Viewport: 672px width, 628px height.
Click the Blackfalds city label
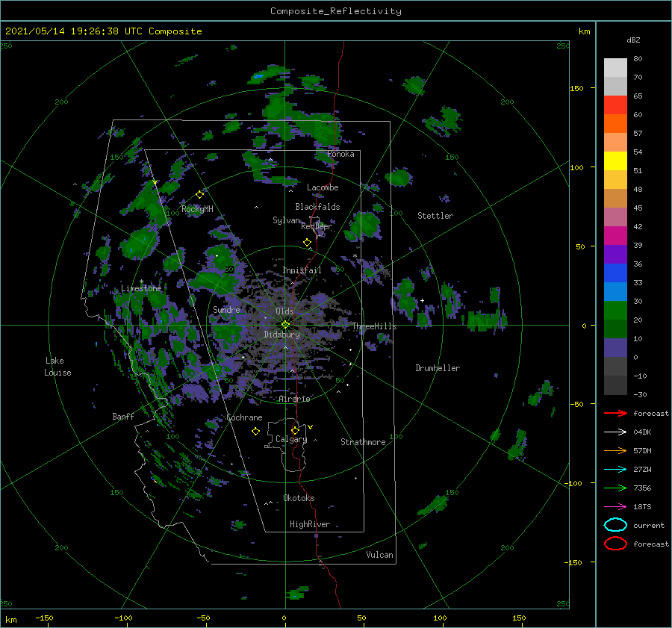click(x=317, y=207)
